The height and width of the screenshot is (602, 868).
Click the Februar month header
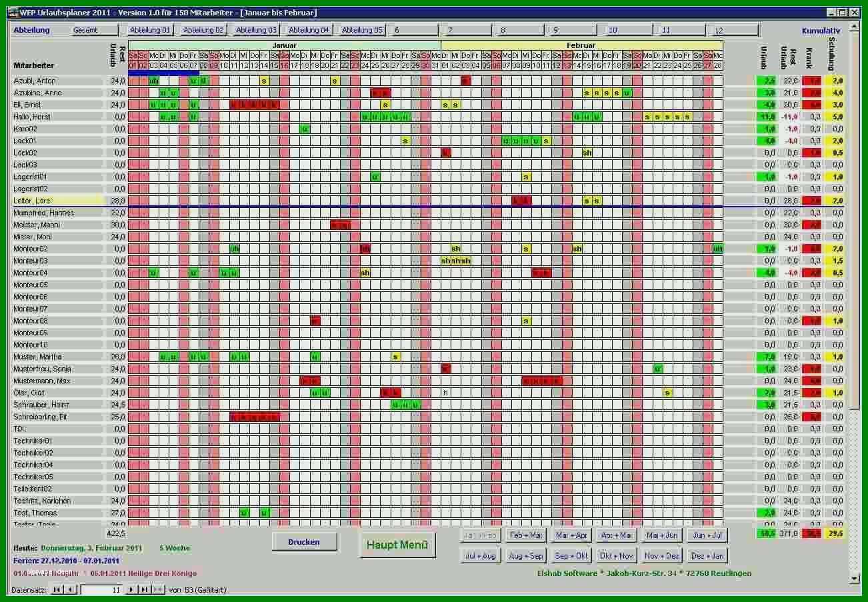point(581,45)
